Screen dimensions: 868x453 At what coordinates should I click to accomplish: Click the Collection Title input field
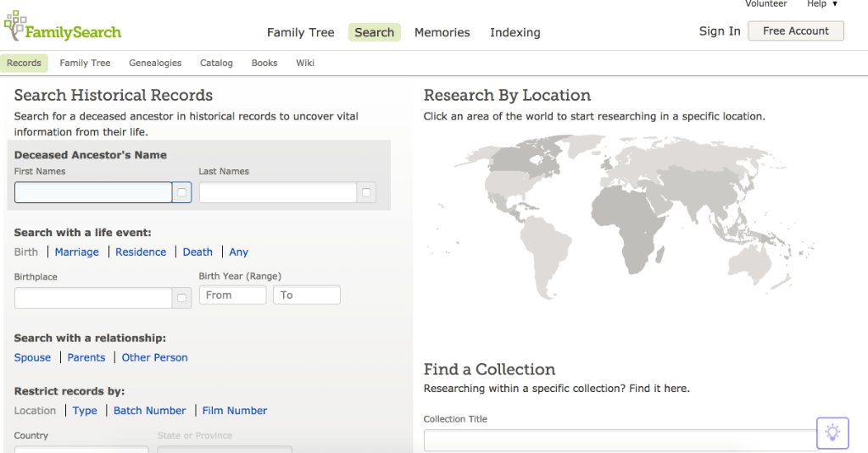pyautogui.click(x=620, y=441)
